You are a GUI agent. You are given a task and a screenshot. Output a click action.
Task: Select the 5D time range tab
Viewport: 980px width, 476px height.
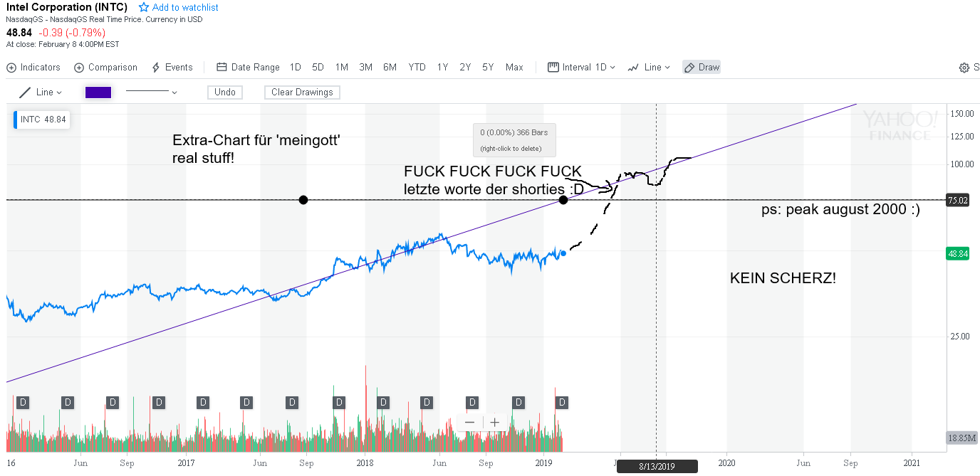click(318, 67)
